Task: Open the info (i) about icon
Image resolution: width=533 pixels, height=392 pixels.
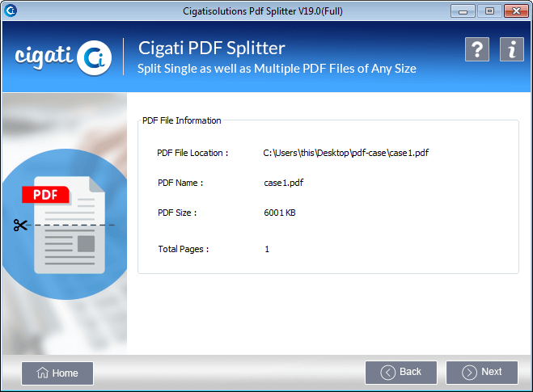Action: (512, 49)
